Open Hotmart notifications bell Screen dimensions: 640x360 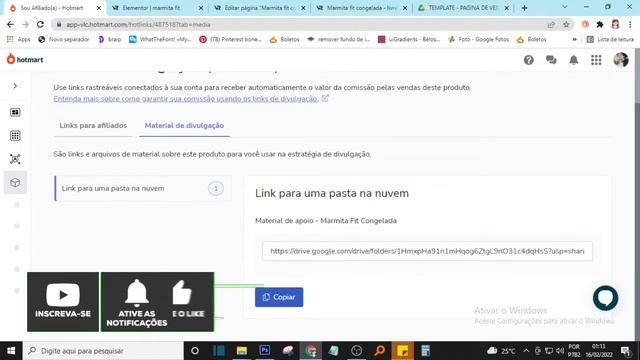[573, 60]
